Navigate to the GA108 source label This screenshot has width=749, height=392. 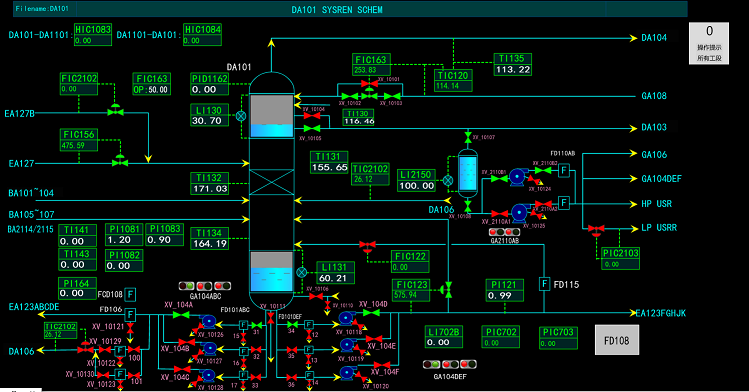click(x=654, y=96)
